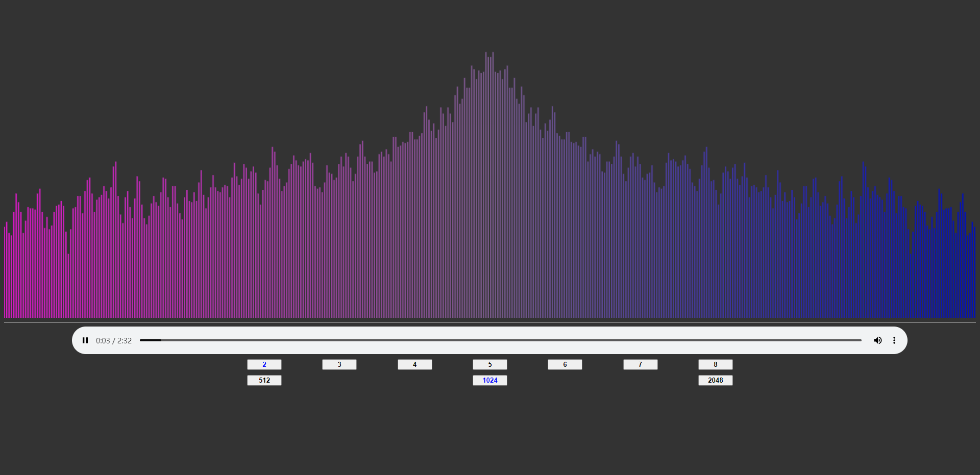This screenshot has height=475, width=980.
Task: Select the bar width button 8
Action: [x=716, y=364]
